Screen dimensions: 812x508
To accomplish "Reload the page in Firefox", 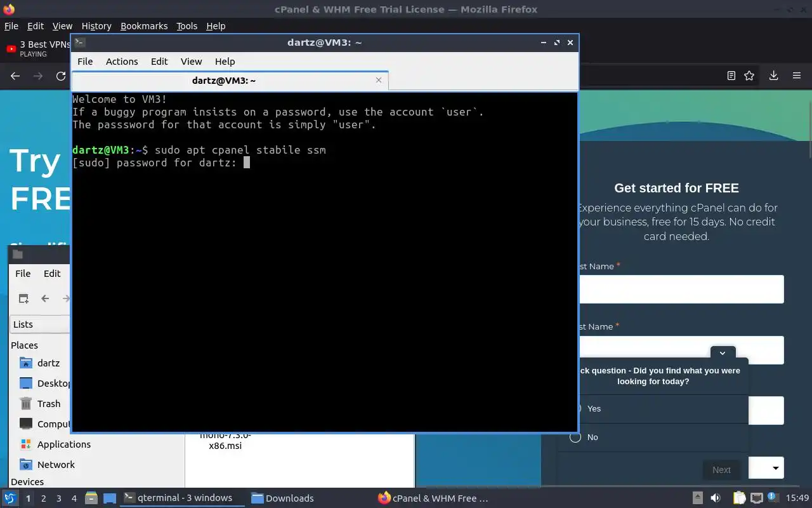I will point(61,76).
